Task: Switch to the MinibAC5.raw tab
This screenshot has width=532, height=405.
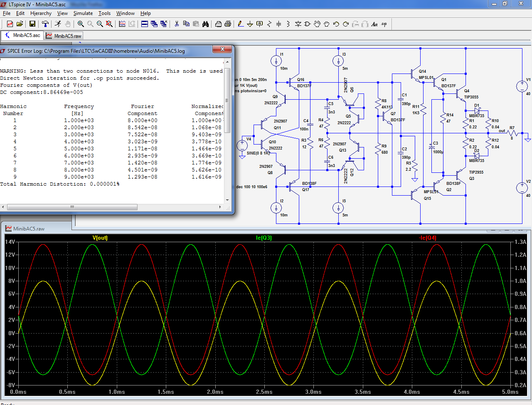Action: [x=64, y=36]
